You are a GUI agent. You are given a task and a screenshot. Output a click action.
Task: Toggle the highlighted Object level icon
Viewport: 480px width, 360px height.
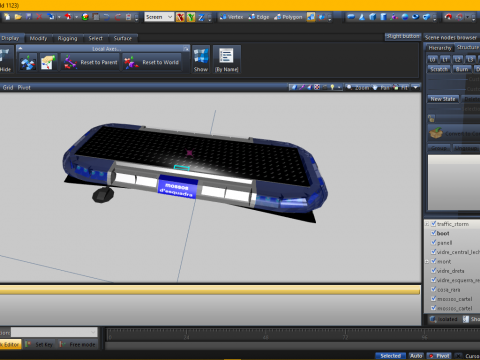point(311,17)
